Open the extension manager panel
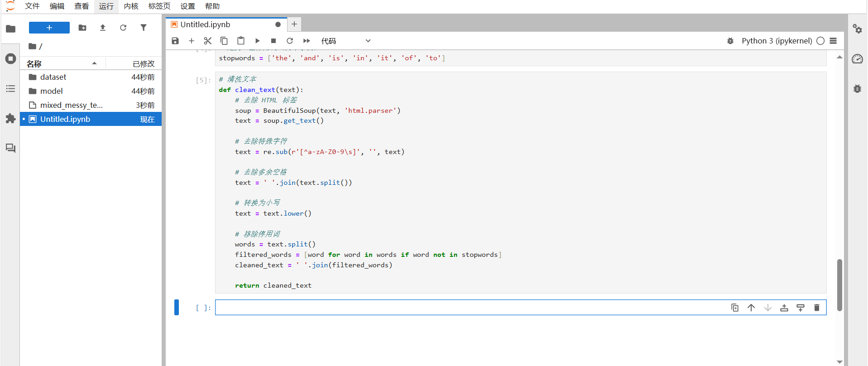The width and height of the screenshot is (868, 366). click(10, 119)
